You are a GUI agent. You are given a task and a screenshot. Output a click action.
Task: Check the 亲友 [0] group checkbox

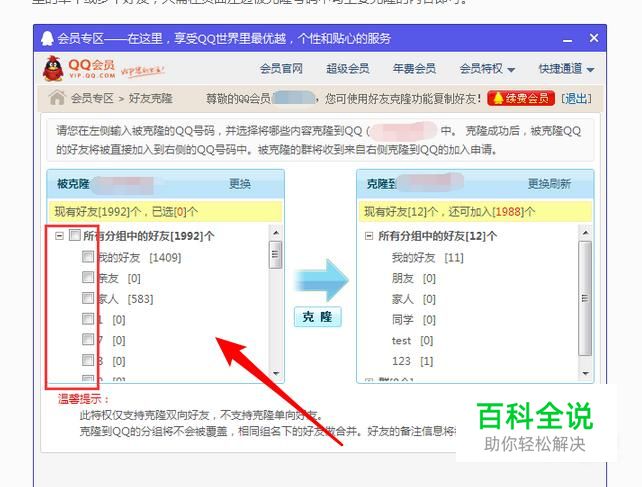coord(88,277)
